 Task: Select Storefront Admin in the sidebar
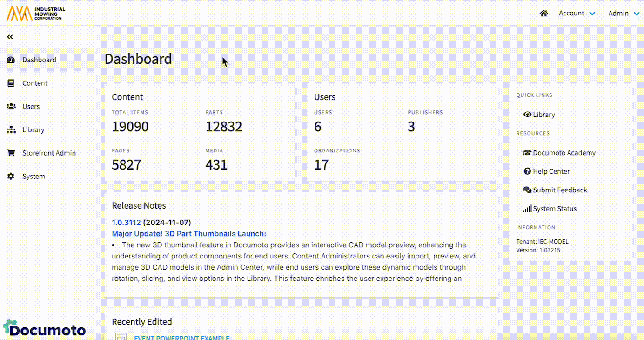click(x=49, y=153)
